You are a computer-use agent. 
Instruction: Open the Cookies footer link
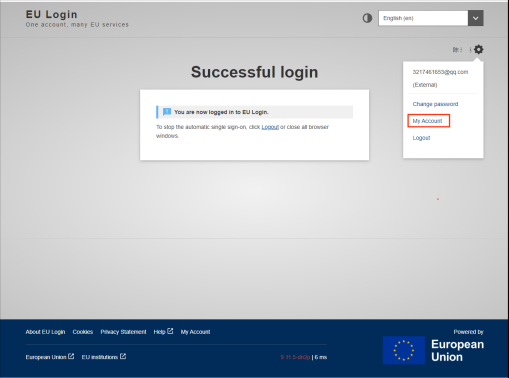tap(83, 332)
